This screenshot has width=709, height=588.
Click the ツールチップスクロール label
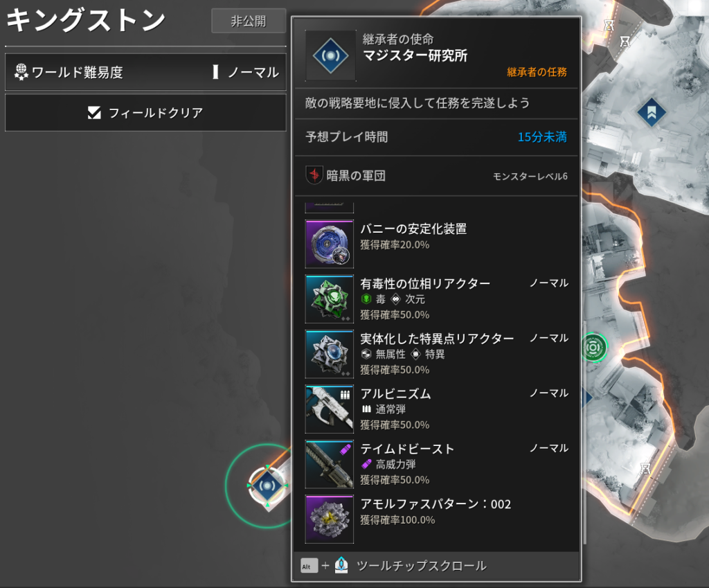[422, 566]
